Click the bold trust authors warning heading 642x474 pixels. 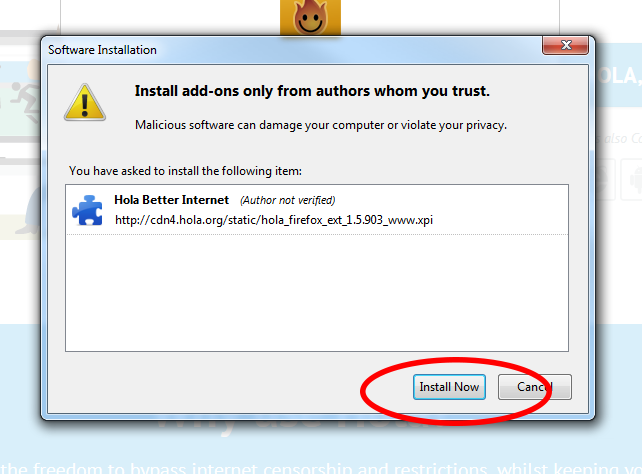coord(312,91)
